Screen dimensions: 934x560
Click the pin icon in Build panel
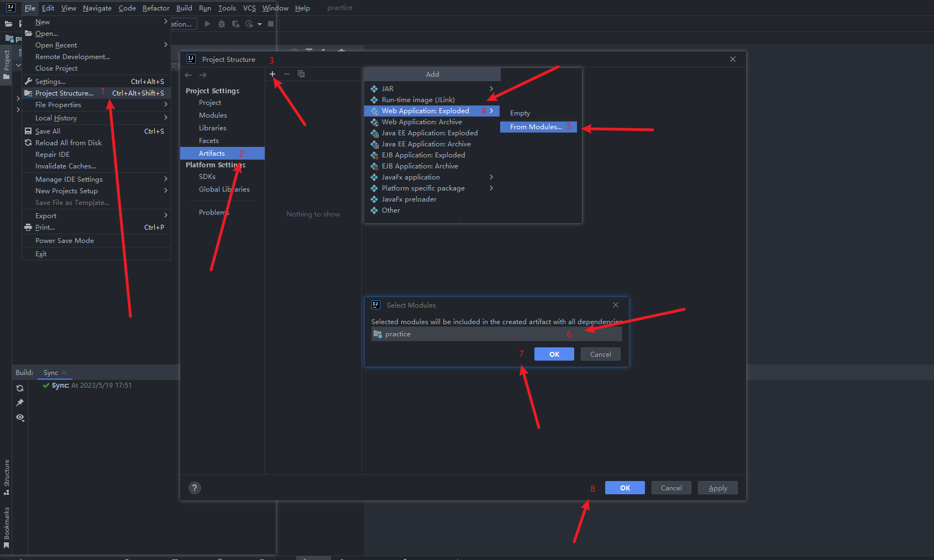[20, 403]
